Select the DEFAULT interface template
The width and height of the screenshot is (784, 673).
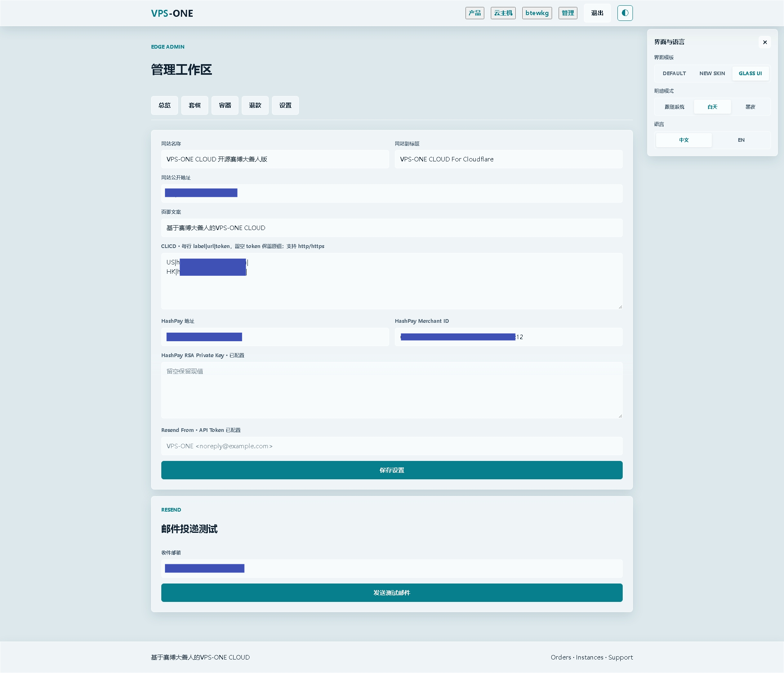click(674, 74)
